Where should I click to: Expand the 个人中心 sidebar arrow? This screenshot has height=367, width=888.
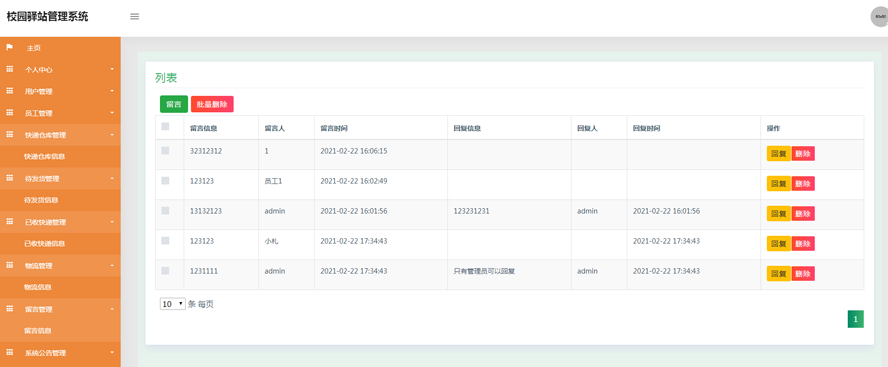click(112, 69)
